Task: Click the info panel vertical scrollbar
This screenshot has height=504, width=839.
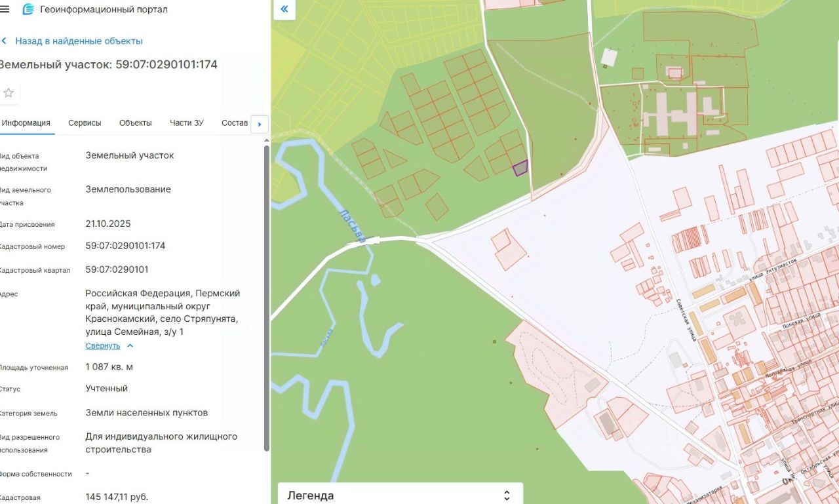Action: point(266,295)
